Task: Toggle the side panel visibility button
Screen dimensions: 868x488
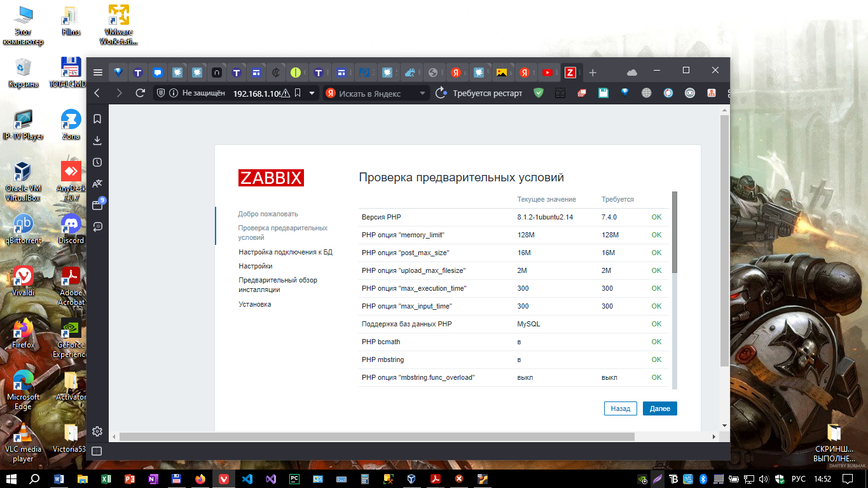Action: tap(97, 451)
